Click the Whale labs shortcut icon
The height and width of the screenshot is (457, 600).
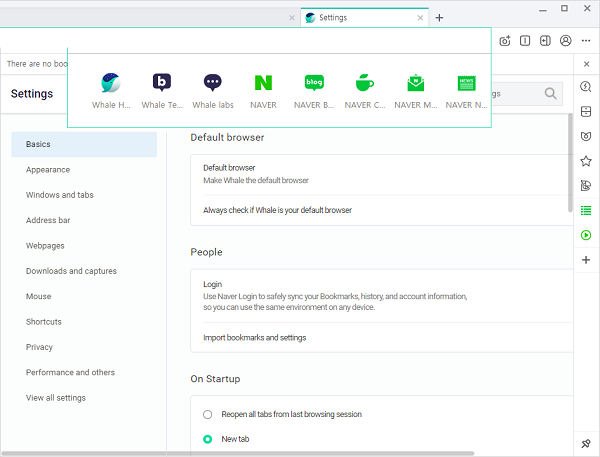pos(212,84)
